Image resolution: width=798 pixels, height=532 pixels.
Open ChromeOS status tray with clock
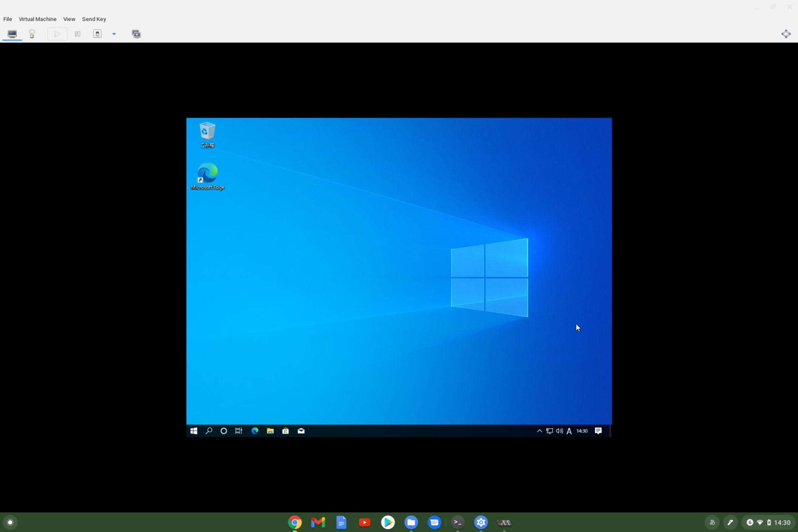click(x=768, y=522)
